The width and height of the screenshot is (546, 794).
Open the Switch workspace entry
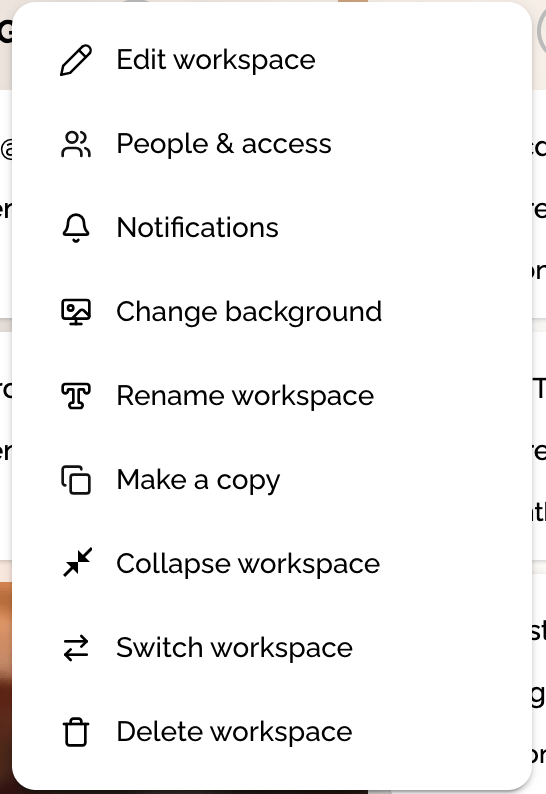[272, 648]
